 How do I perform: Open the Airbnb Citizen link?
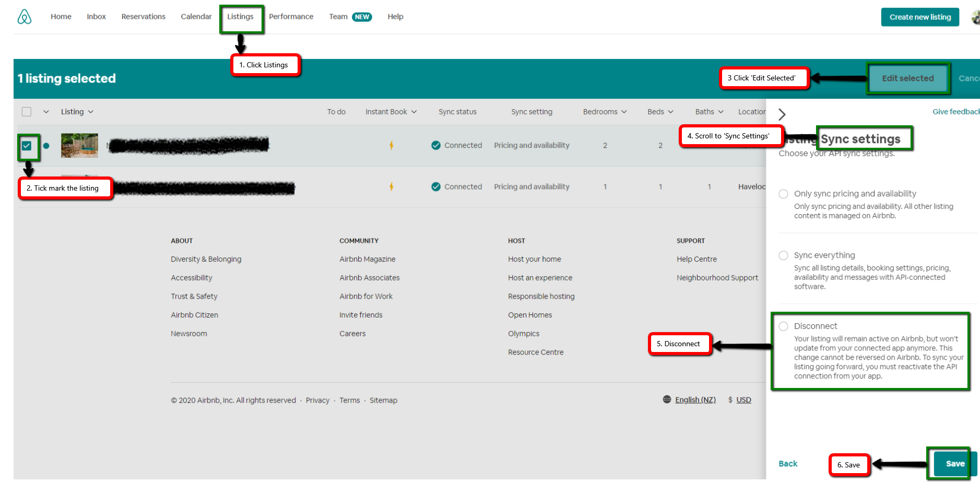pyautogui.click(x=195, y=315)
